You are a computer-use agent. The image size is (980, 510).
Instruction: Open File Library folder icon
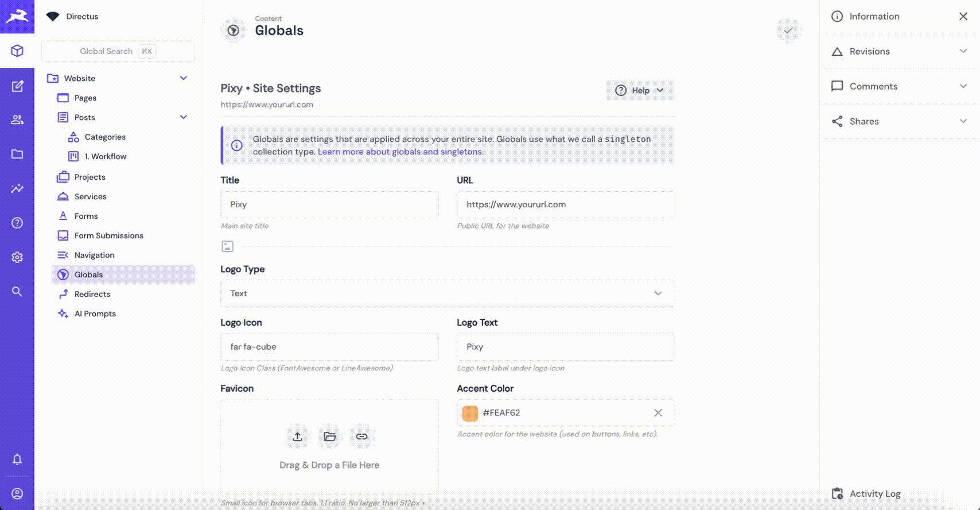pos(17,154)
